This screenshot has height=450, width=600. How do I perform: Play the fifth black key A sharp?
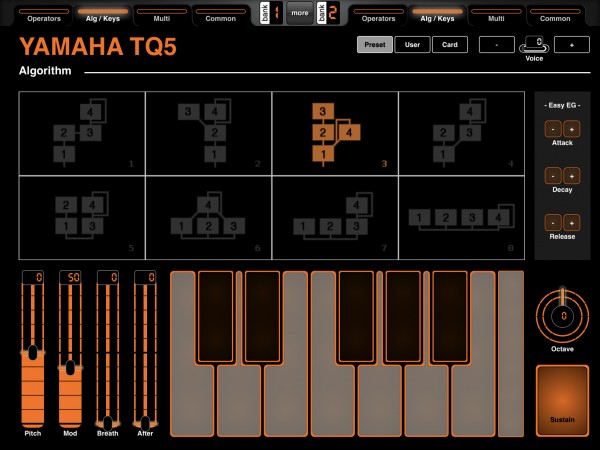pos(450,316)
